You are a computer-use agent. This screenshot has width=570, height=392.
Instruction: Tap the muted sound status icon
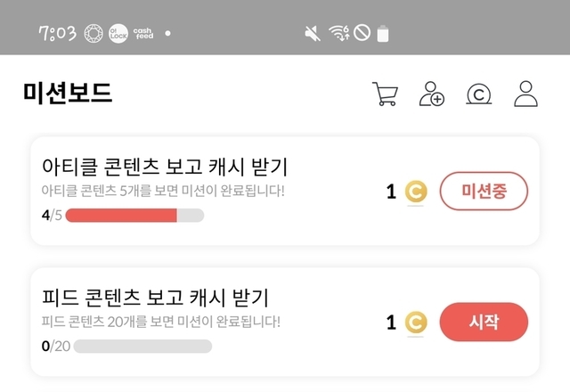point(313,34)
